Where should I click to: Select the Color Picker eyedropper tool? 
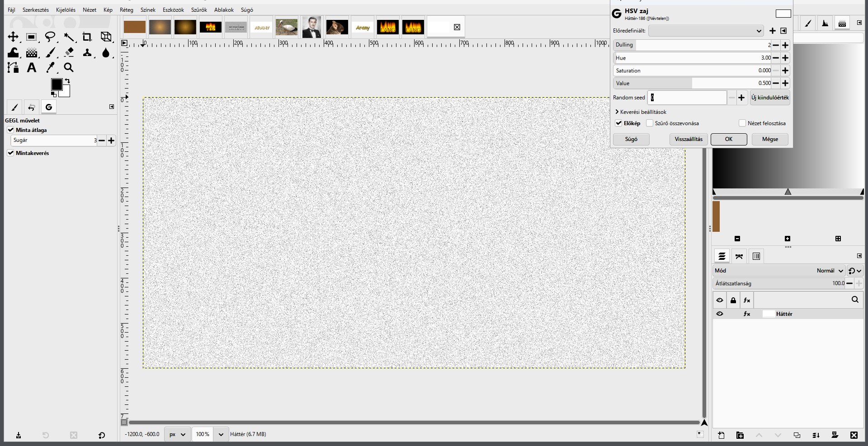point(51,67)
